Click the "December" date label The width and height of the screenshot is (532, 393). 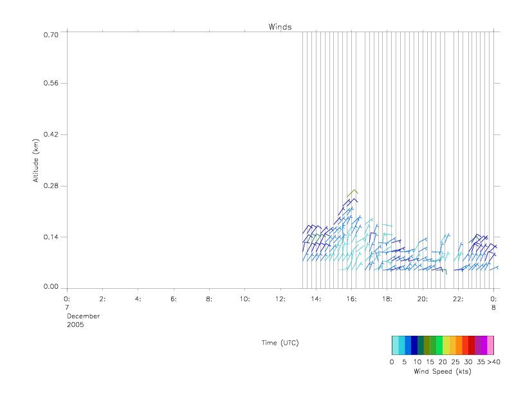click(83, 316)
